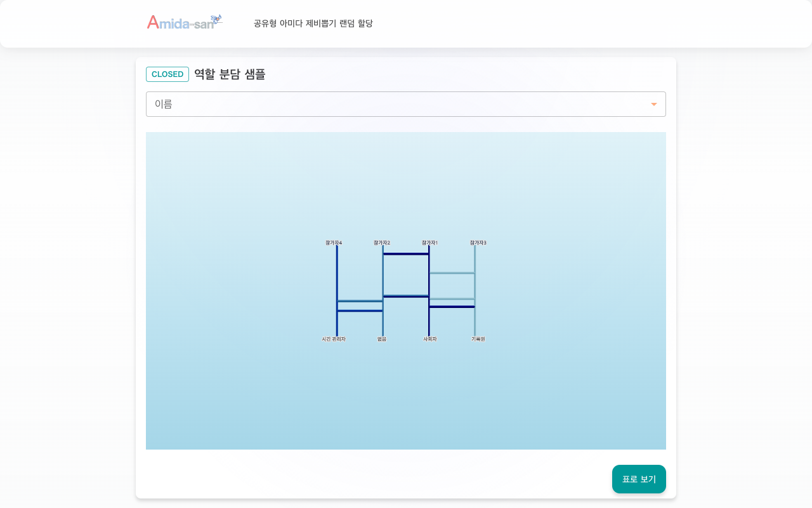Screen dimensions: 812x508
Task: Click the 역할 분담 샘플 title
Action: click(x=230, y=74)
